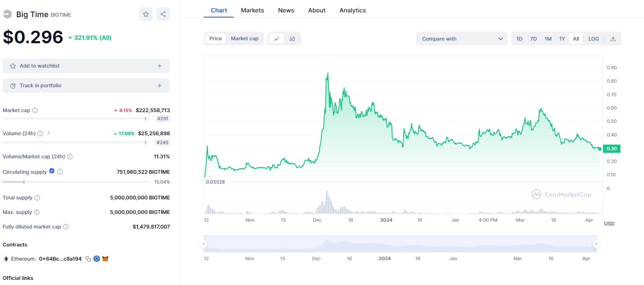Screen dimensions: 644x285
Task: Toggle LOG scale on chart
Action: 594,39
